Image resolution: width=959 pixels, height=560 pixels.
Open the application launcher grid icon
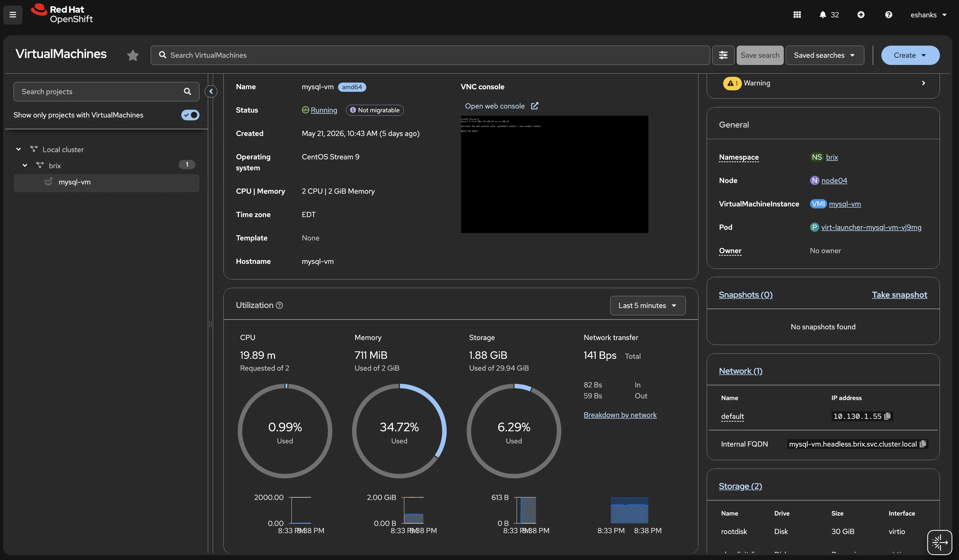[797, 15]
